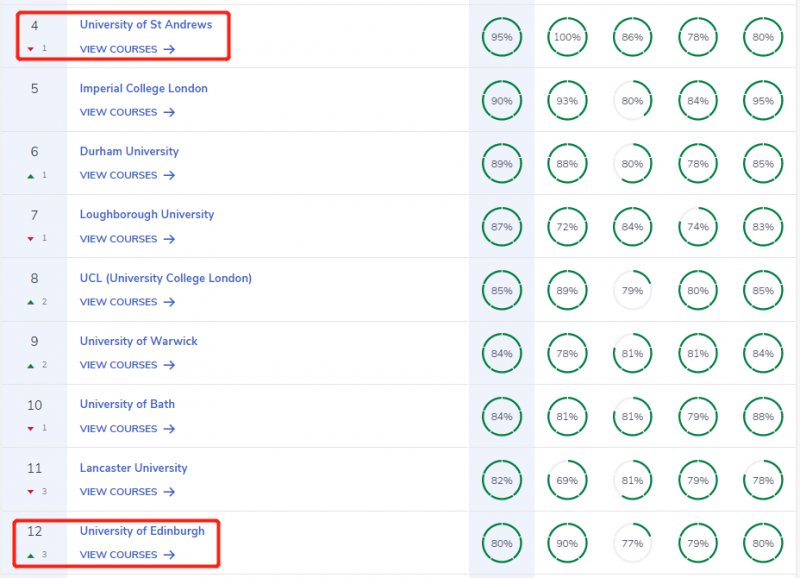Open University of Warwick link
Viewport: 800px width, 578px height.
pos(138,341)
